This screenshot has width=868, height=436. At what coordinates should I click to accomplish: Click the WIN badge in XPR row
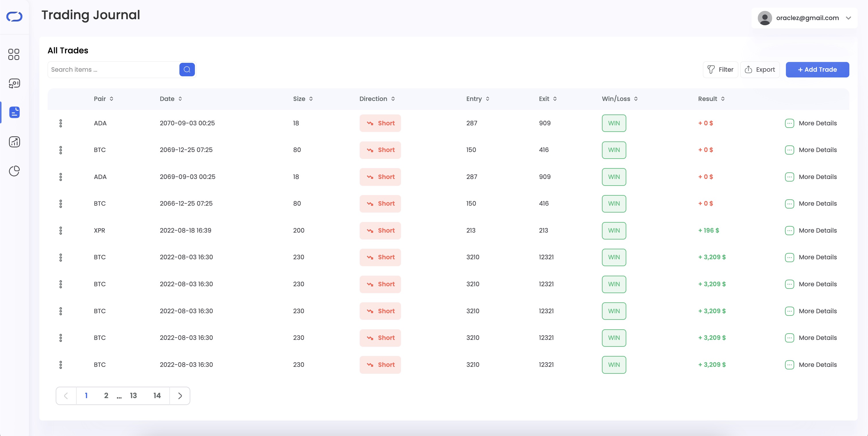click(x=614, y=231)
